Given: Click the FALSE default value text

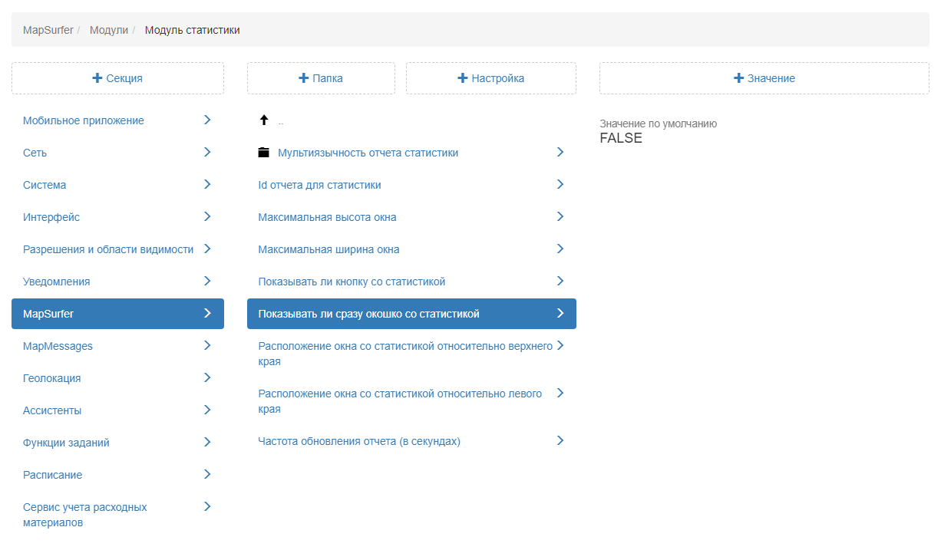Looking at the screenshot, I should [621, 139].
